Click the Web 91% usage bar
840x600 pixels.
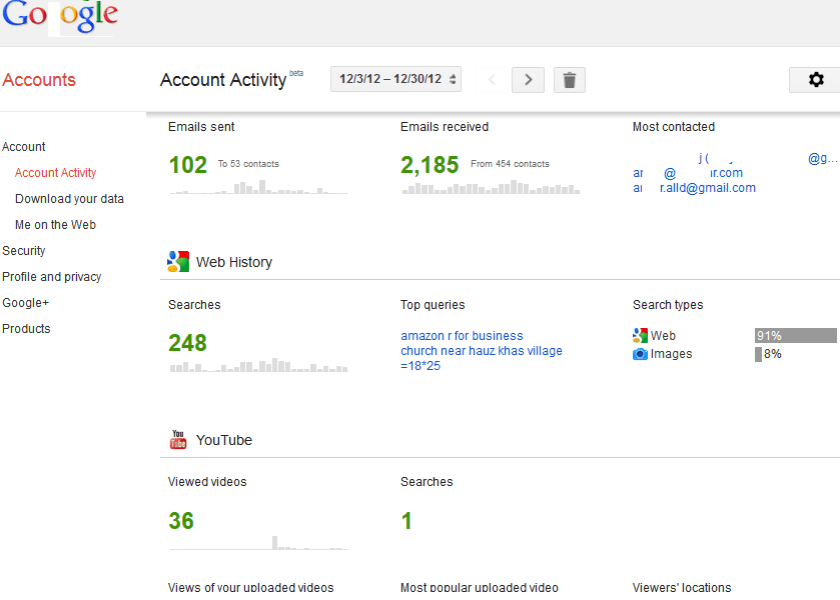point(795,336)
